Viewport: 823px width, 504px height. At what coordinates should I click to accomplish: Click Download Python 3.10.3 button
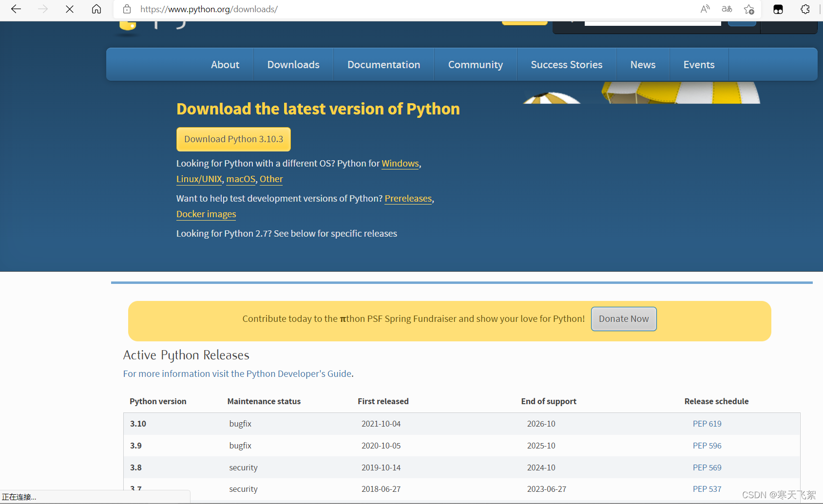[233, 139]
